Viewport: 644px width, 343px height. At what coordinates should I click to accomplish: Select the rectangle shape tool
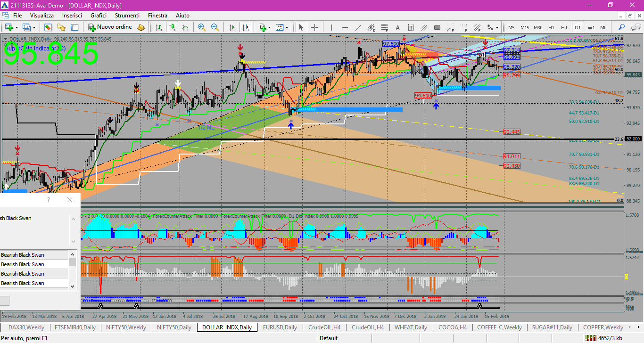click(x=437, y=27)
